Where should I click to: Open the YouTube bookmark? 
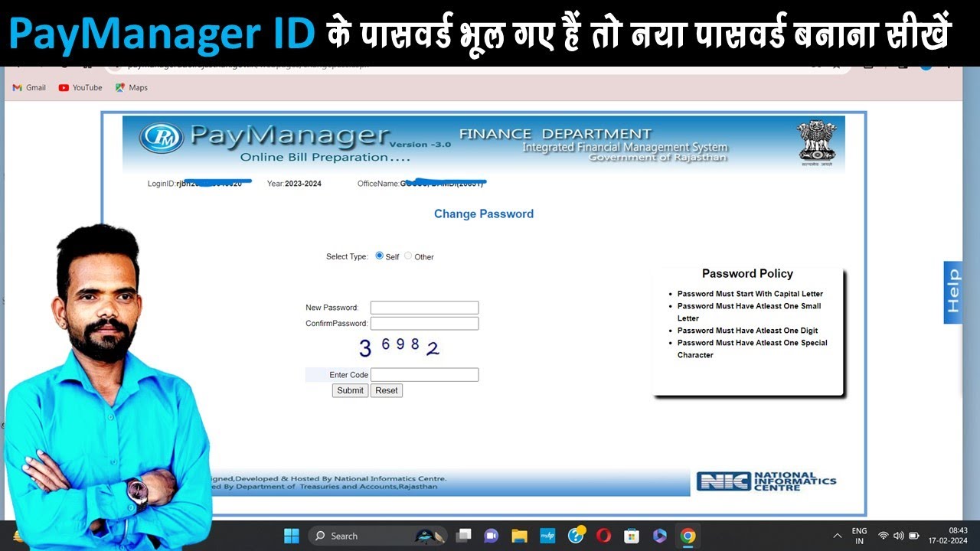click(x=80, y=87)
